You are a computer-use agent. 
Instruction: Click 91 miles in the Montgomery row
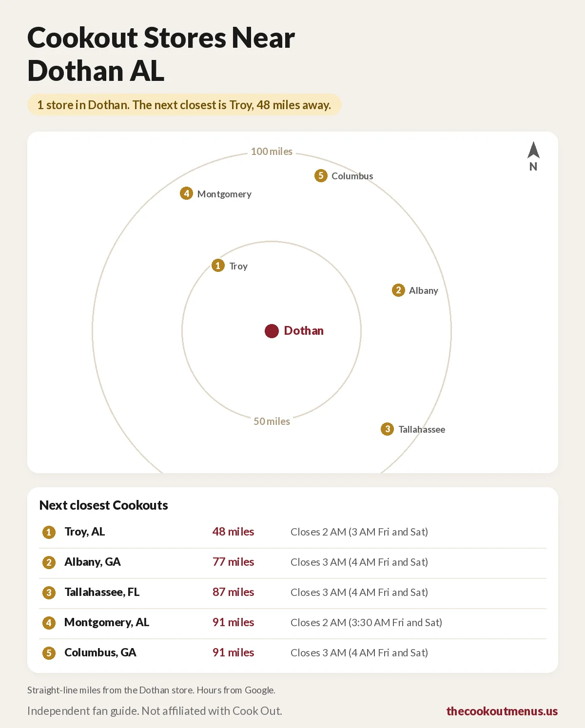pyautogui.click(x=233, y=622)
